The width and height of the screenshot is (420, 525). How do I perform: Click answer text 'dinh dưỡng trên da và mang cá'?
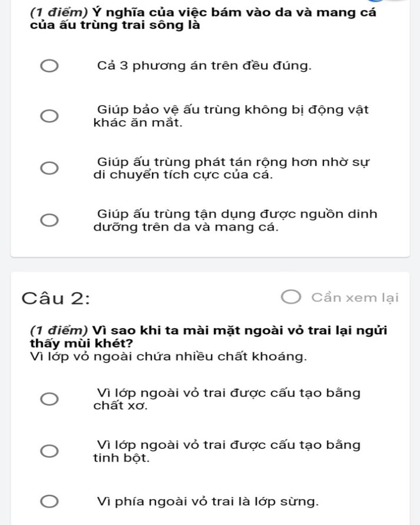tap(235, 220)
